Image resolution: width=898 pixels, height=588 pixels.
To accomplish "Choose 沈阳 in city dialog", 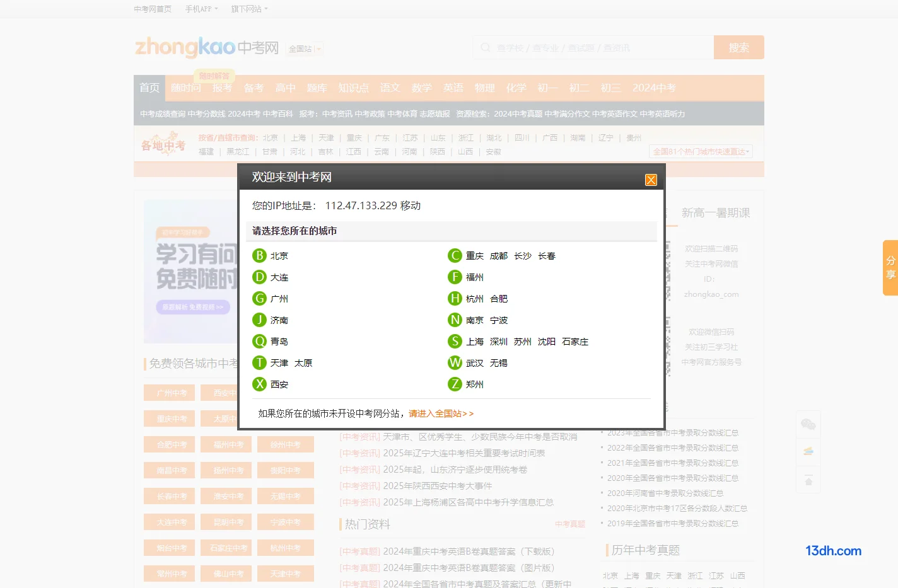I will coord(547,342).
